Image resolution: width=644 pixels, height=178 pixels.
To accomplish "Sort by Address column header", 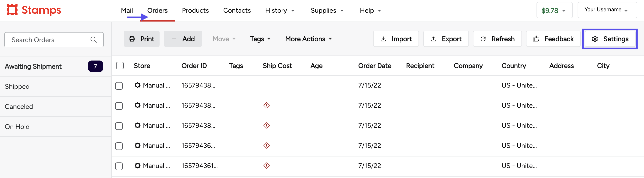I will pos(561,66).
